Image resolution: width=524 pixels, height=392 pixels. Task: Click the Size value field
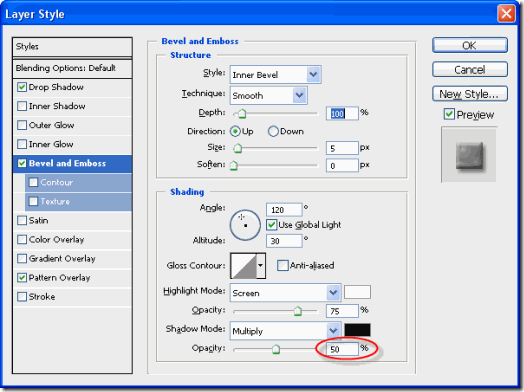coord(342,148)
